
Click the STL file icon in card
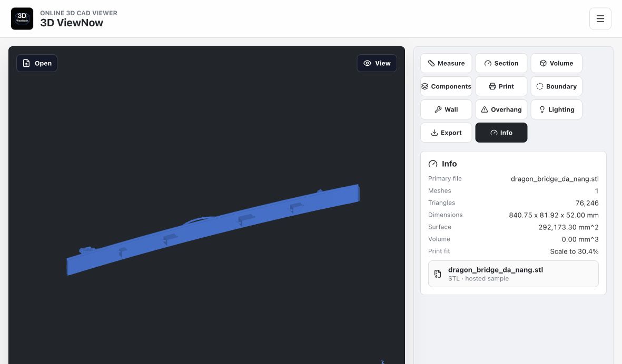[x=438, y=274]
